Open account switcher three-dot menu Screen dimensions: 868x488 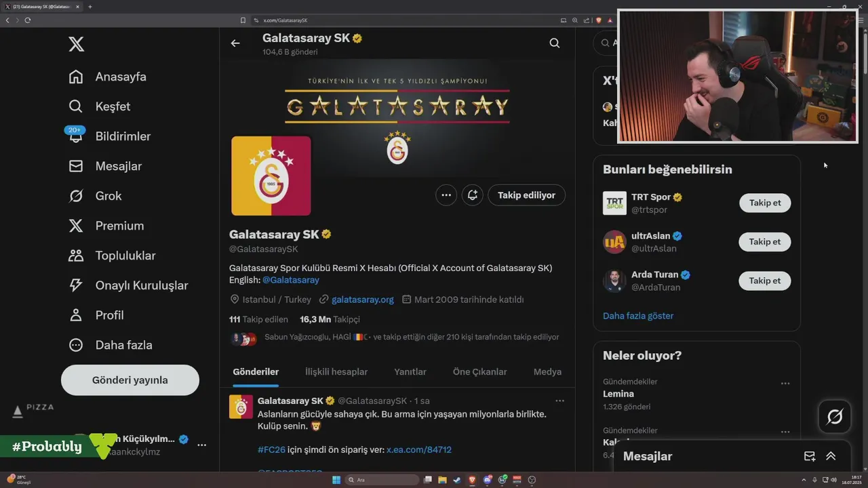click(x=201, y=445)
